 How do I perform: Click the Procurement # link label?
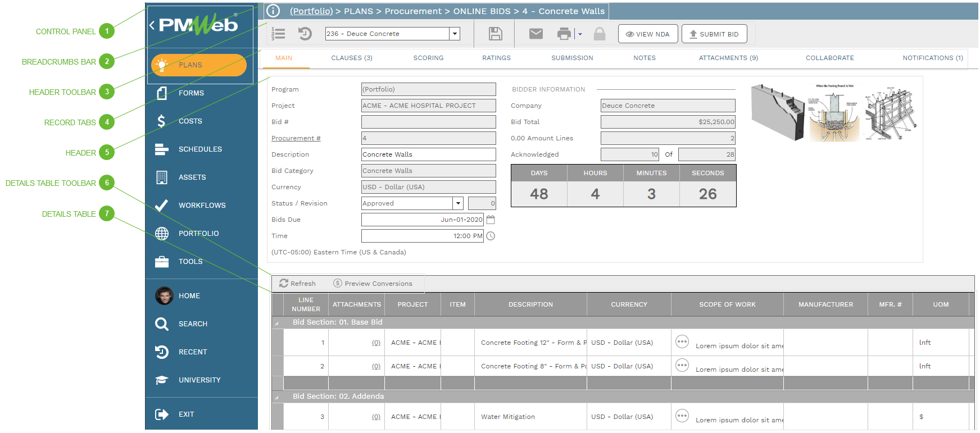click(x=296, y=138)
